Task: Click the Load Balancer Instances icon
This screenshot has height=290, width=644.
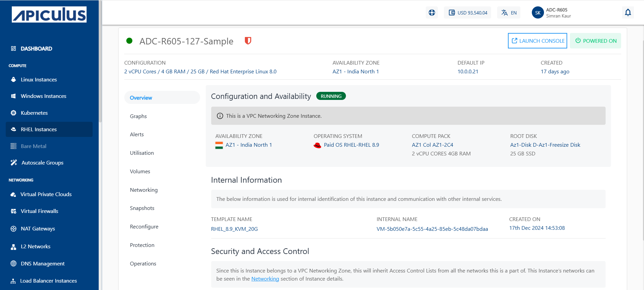Action: click(13, 281)
